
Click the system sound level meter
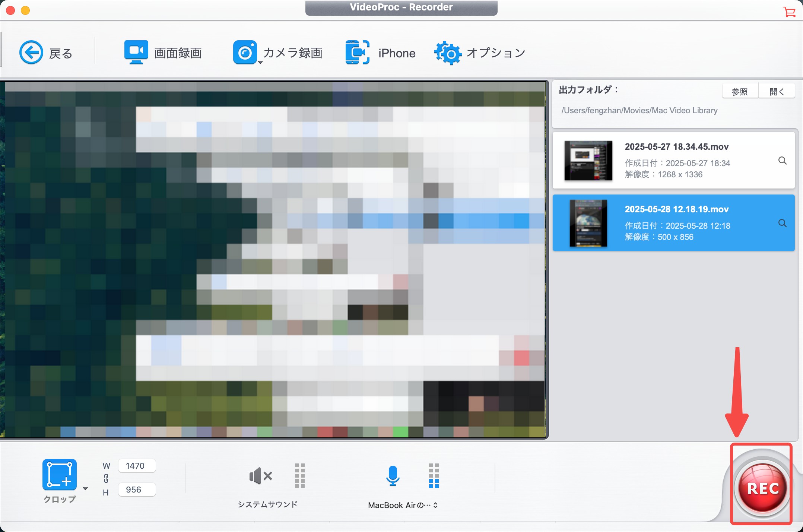tap(300, 476)
